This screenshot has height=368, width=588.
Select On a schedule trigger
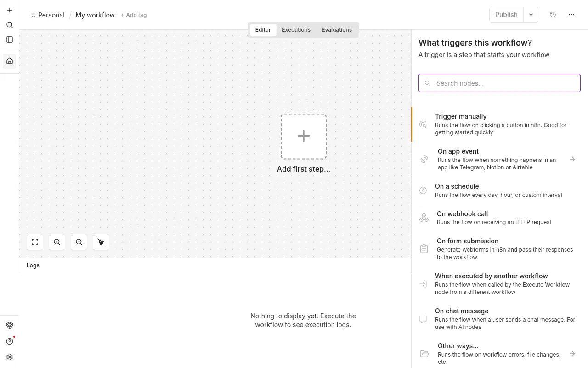500,190
